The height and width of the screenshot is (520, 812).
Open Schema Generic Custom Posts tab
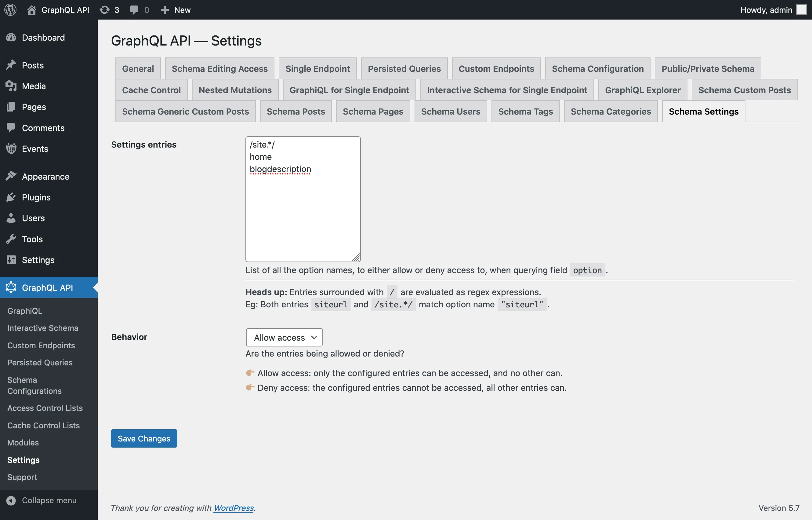[x=186, y=111]
